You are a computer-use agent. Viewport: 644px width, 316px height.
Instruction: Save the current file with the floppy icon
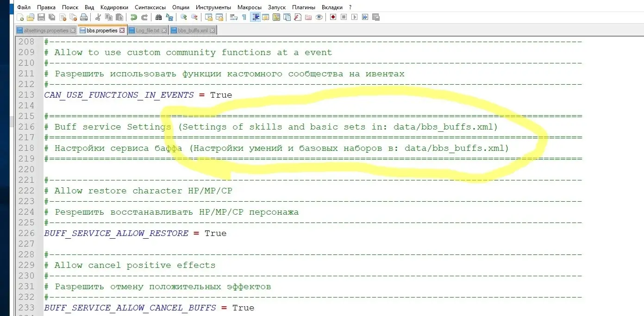tap(41, 17)
